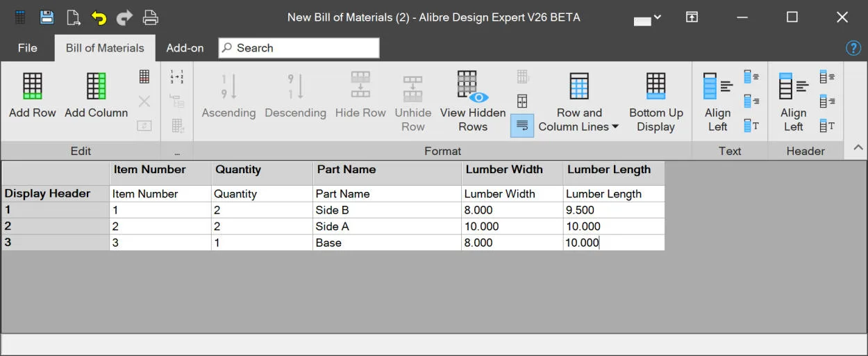Click the renumber items icon above the ellipsis group
The height and width of the screenshot is (356, 868).
[x=177, y=76]
